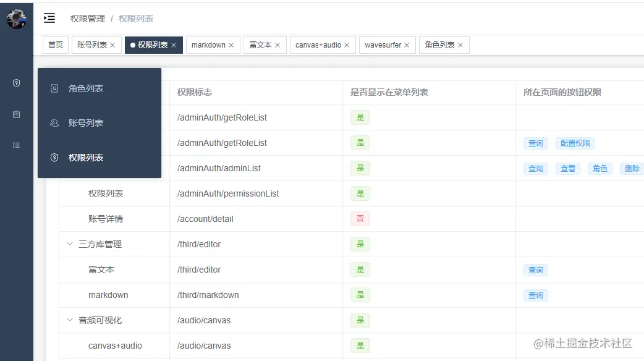
Task: Click the 是 tag in the 三方库管理 row
Action: [x=360, y=244]
